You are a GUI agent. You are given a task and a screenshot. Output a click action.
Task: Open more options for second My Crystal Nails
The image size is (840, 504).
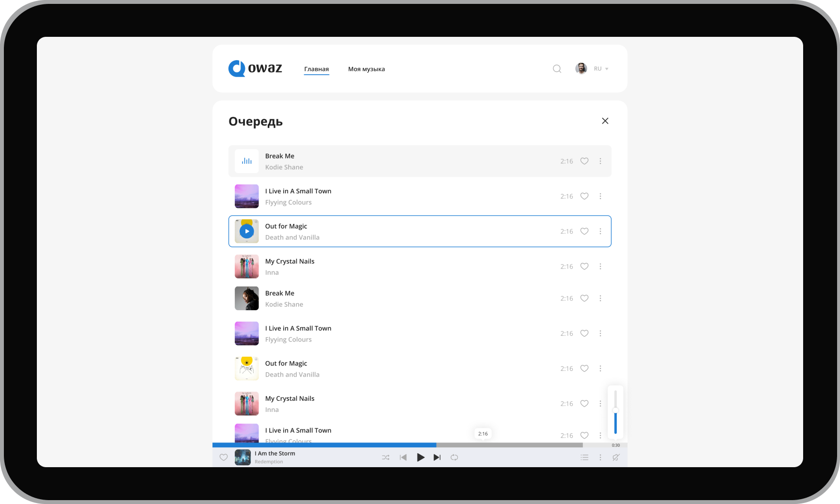click(600, 404)
